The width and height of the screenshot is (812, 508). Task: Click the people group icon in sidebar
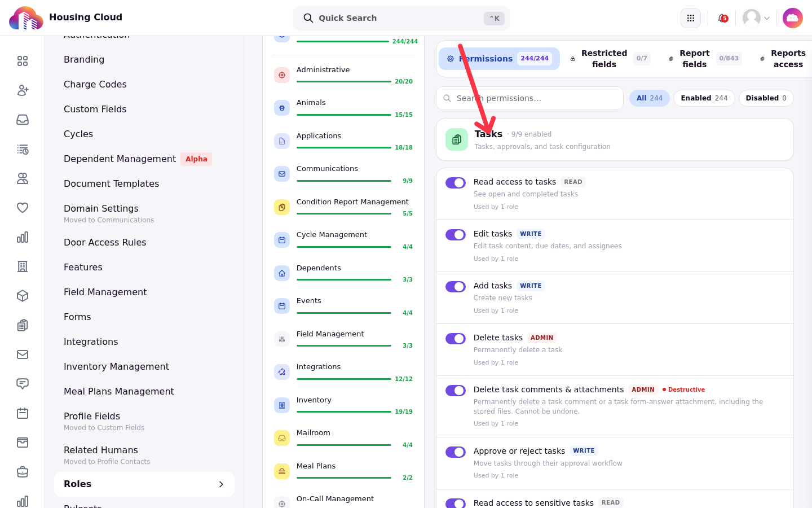tap(23, 178)
